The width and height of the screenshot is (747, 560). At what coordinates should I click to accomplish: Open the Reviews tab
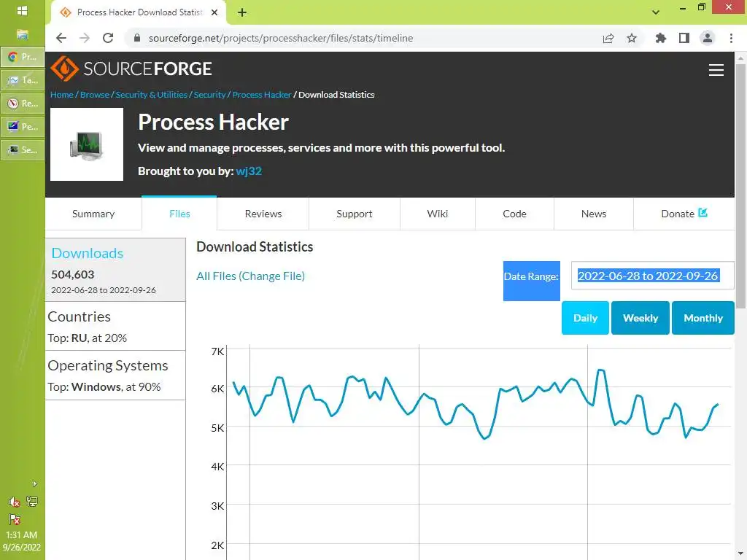263,214
